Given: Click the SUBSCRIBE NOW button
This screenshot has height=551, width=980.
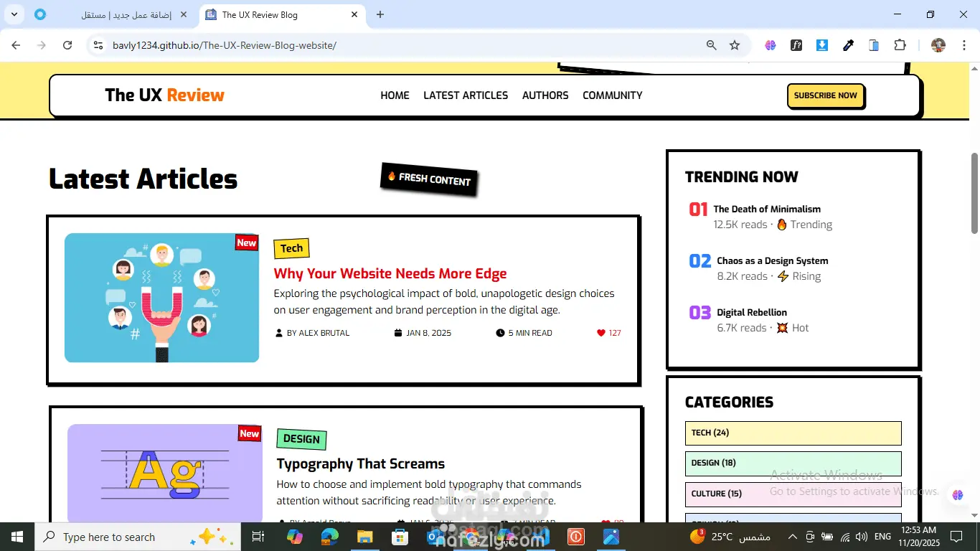Looking at the screenshot, I should pos(826,95).
